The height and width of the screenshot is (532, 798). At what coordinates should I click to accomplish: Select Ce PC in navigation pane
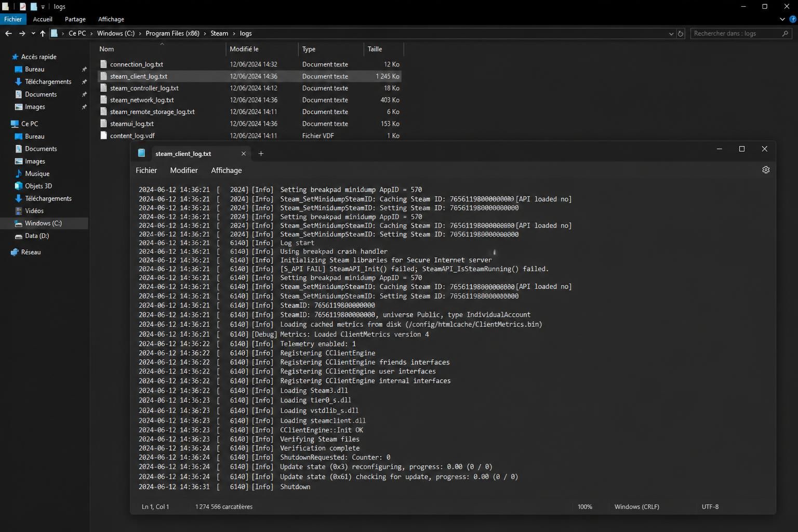click(x=29, y=124)
